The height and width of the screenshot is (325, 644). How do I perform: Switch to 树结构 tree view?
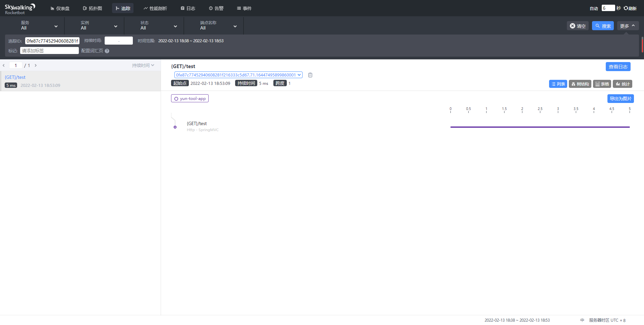click(580, 84)
